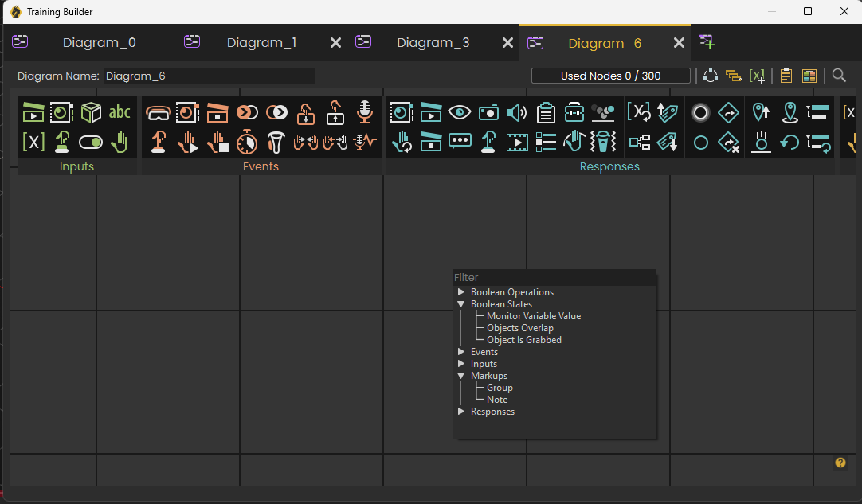Select the green 3D cube input icon
Screen dimensions: 862x504
point(91,113)
